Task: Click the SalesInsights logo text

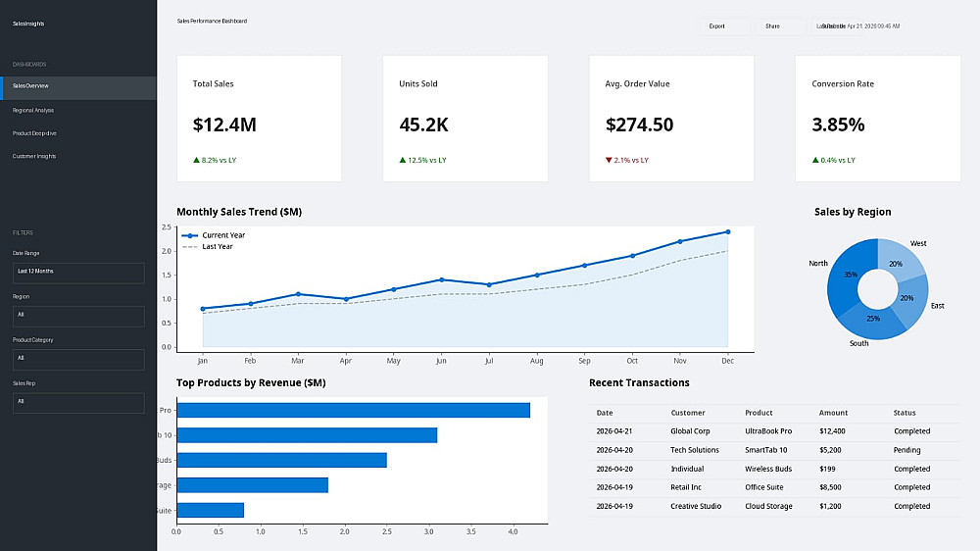Action: (28, 24)
